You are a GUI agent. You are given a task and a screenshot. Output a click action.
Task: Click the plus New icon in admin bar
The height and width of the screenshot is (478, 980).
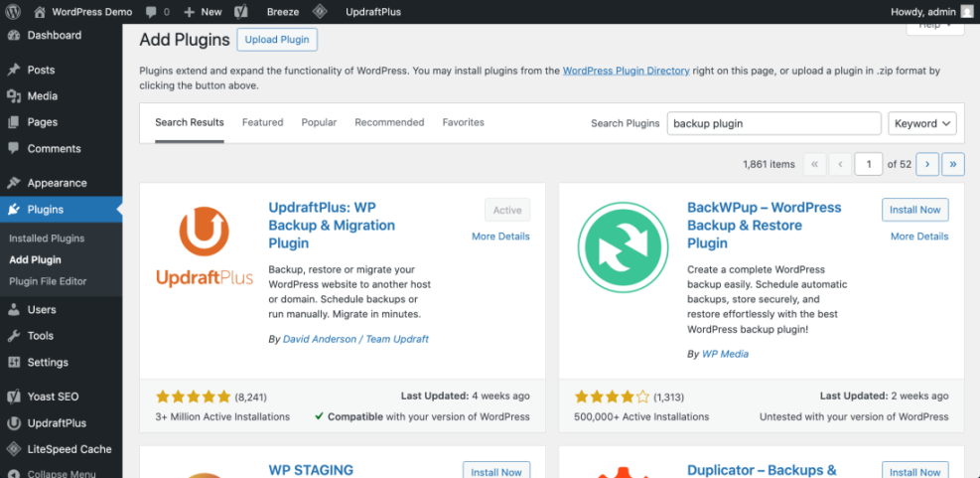(190, 12)
